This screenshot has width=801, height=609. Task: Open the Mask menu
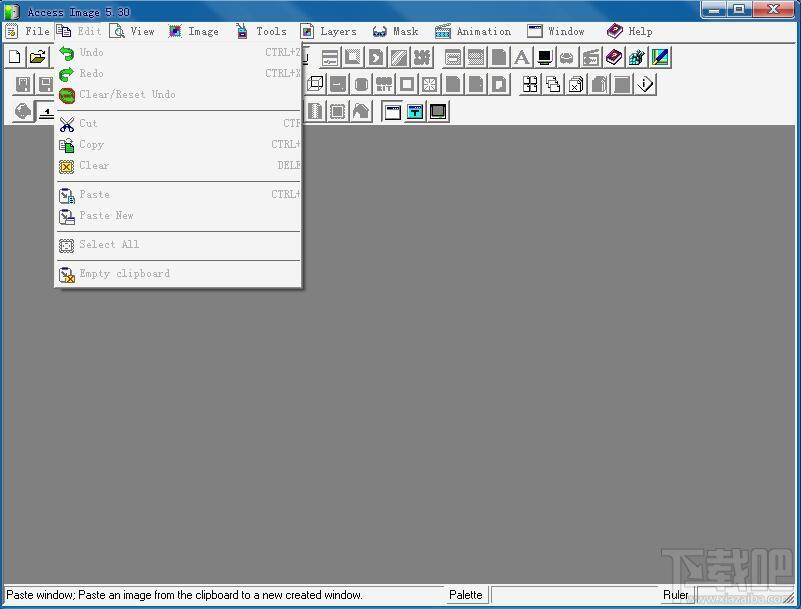coord(395,31)
